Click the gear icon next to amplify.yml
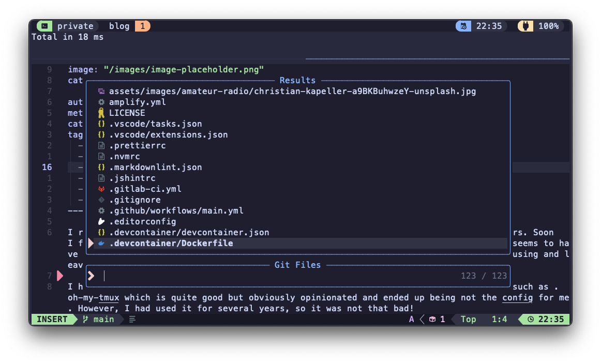 pos(101,102)
